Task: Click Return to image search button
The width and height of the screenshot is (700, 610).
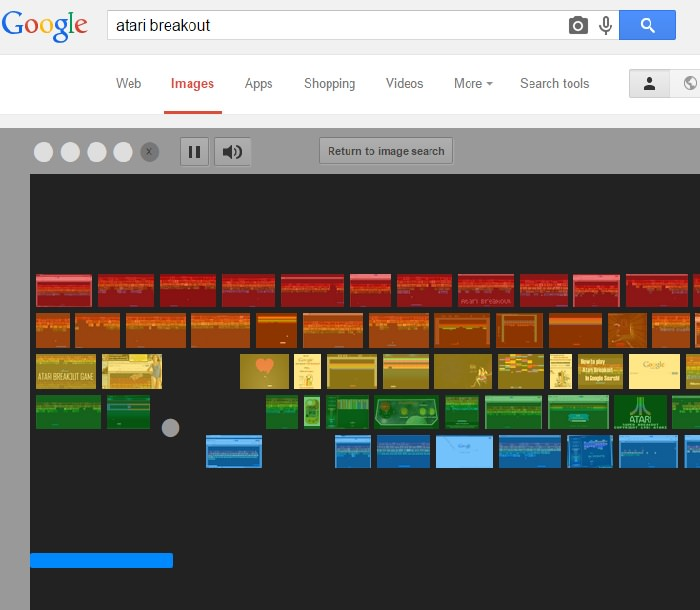Action: click(386, 151)
